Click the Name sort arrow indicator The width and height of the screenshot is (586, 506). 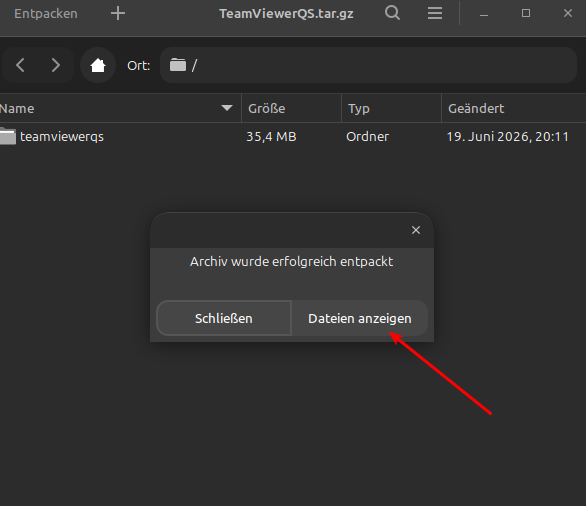click(227, 108)
